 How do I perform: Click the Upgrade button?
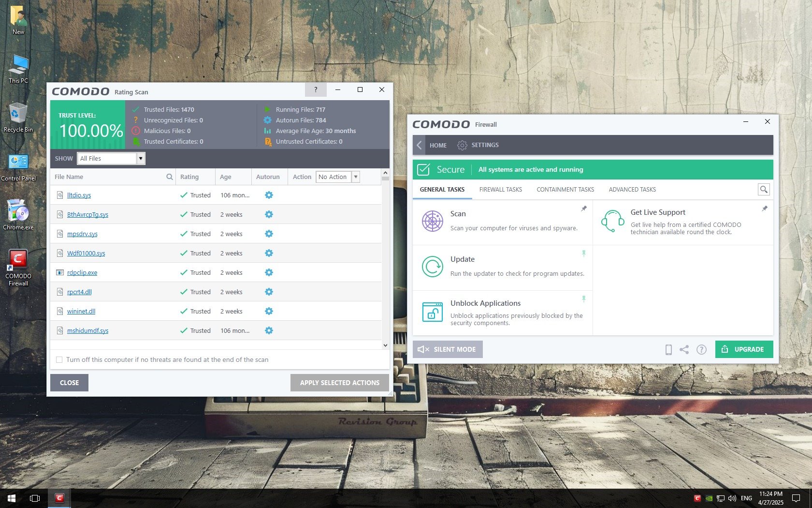[744, 349]
